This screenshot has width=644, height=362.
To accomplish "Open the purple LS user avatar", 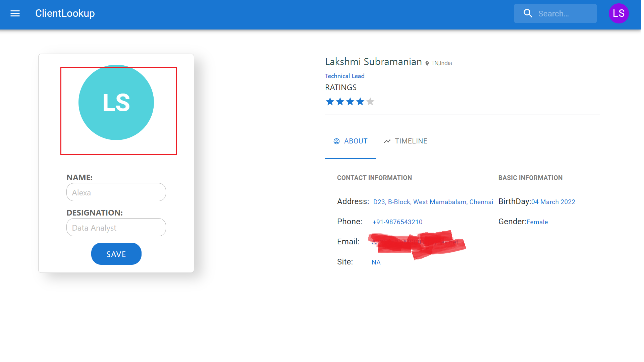I will pos(618,13).
